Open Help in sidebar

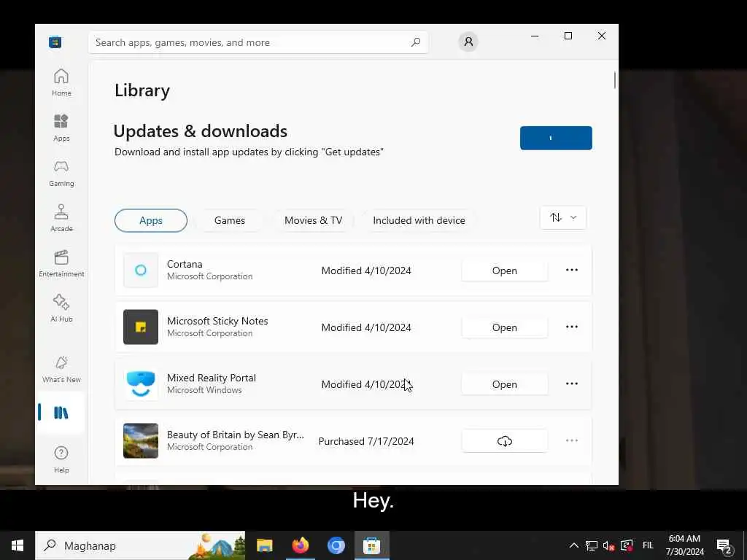[61, 459]
